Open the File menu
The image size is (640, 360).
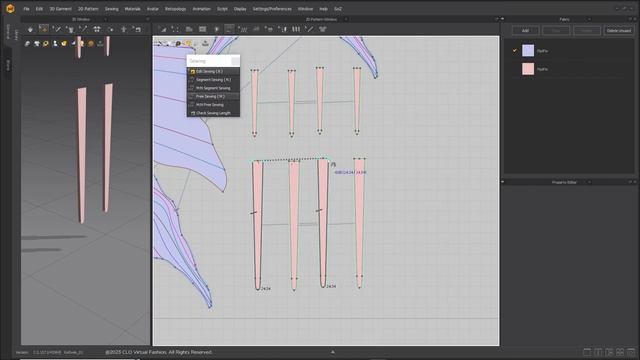tap(26, 9)
